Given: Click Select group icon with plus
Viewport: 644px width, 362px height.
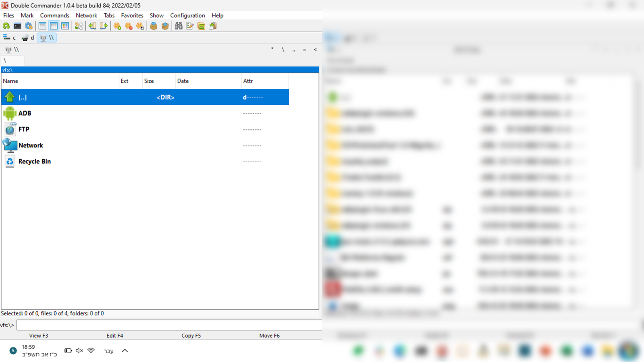Looking at the screenshot, I should [117, 26].
